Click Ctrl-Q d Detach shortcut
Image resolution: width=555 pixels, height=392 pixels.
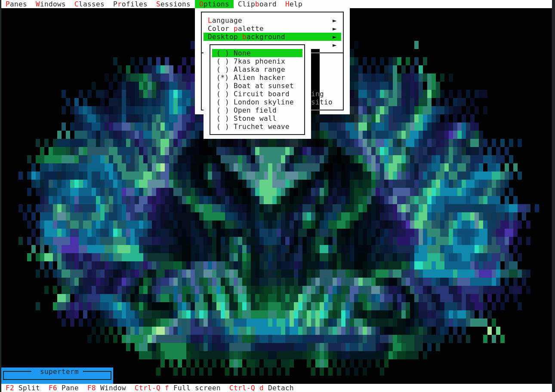coord(262,388)
